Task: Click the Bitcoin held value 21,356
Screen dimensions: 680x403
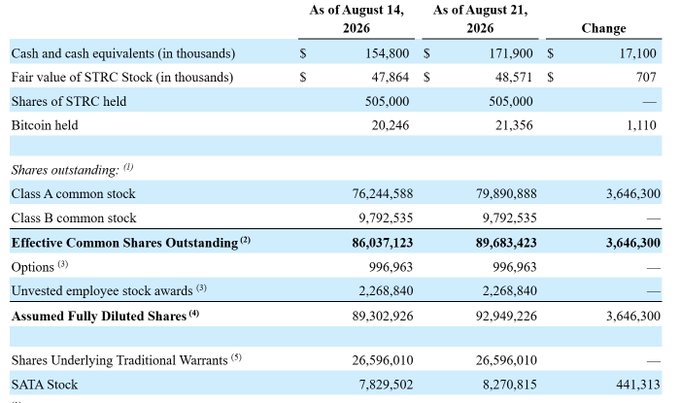Action: 514,125
